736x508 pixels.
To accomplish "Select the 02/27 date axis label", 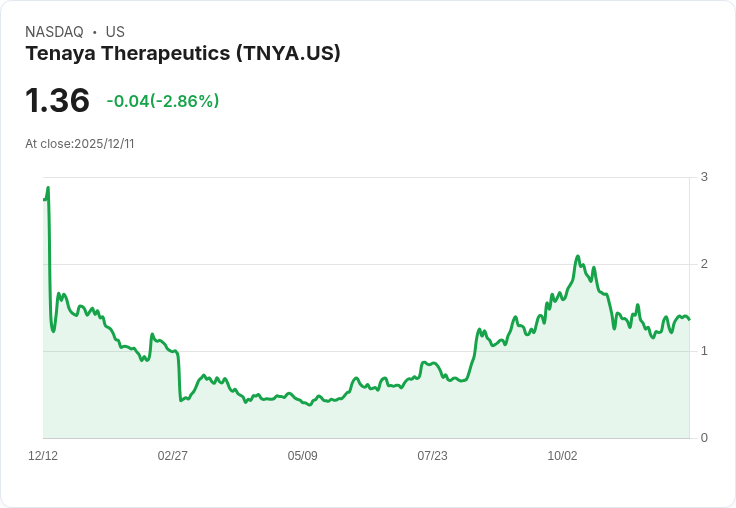I will pyautogui.click(x=173, y=455).
